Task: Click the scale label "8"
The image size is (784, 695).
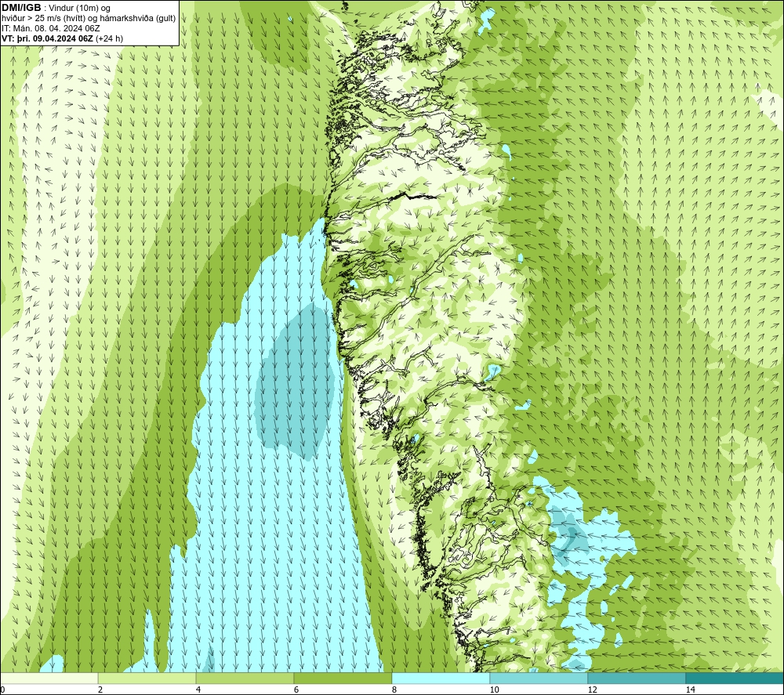Action: click(x=394, y=690)
